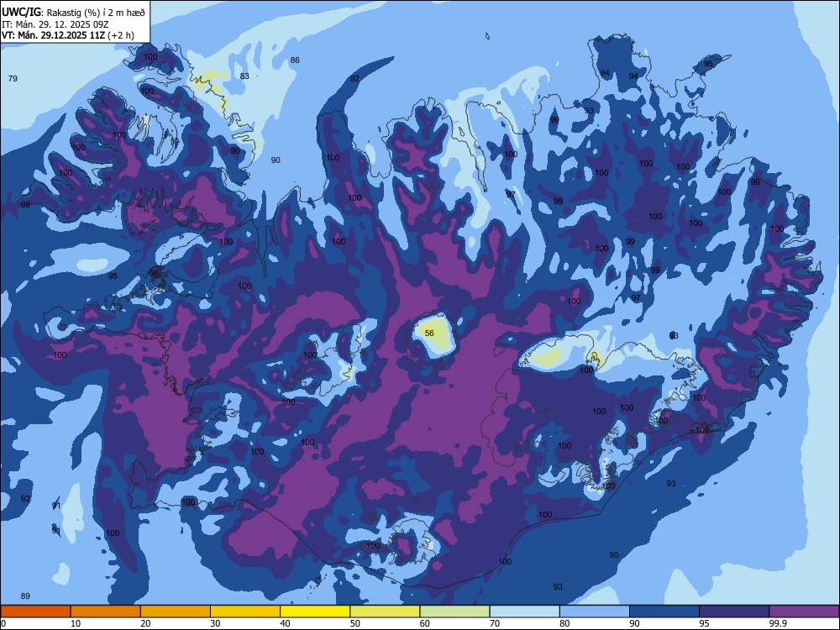840x630 pixels.
Task: Click the 60-70 light green legend swatch
Action: [x=454, y=612]
